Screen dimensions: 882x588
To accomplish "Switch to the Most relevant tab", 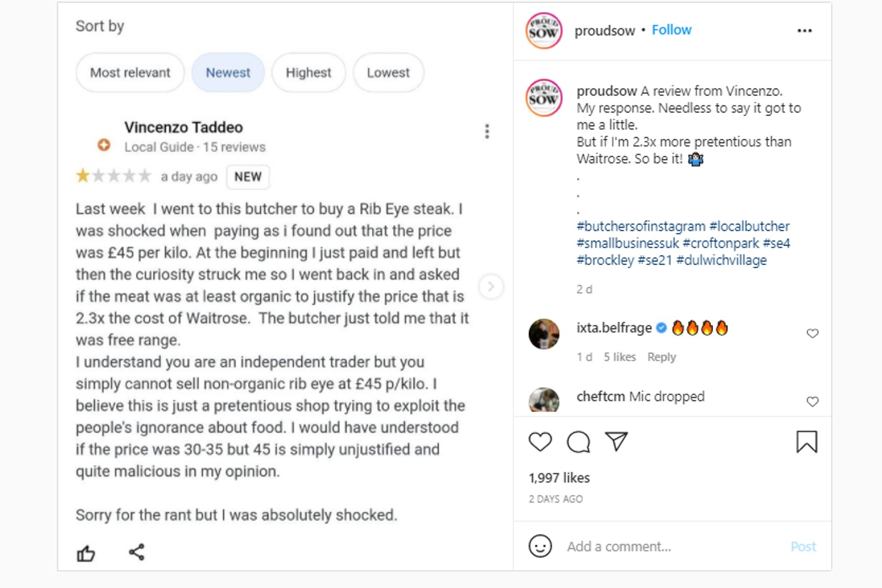I will point(130,72).
